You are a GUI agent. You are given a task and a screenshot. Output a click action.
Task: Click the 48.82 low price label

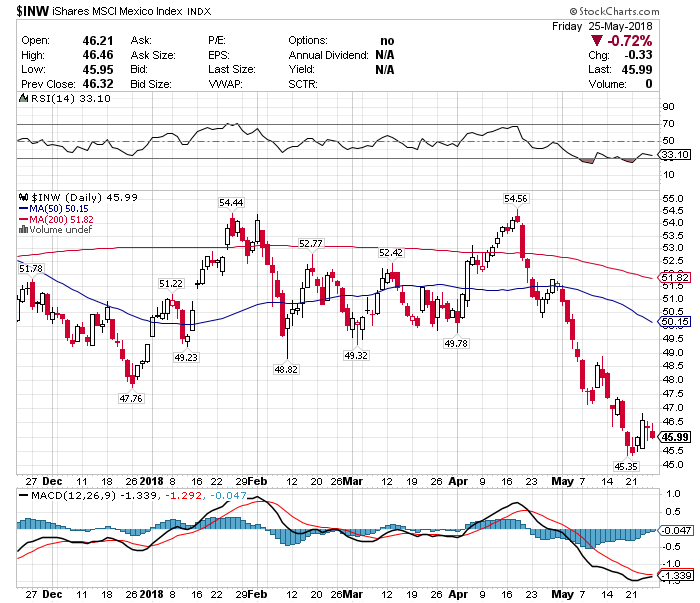pos(286,370)
